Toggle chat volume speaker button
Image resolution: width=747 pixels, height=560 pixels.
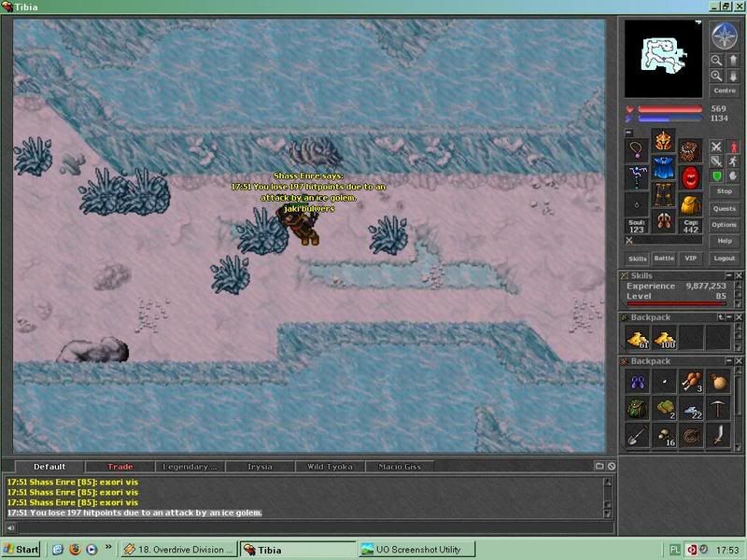pyautogui.click(x=10, y=527)
